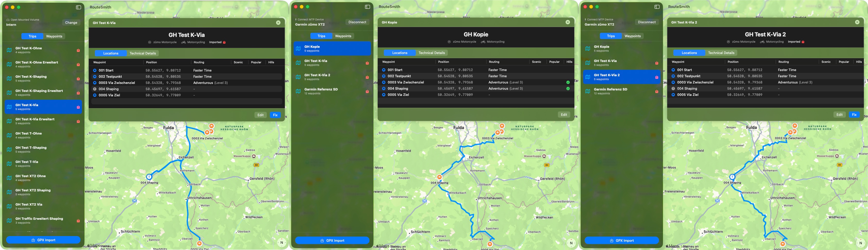Select 0005 Via Ziel row in GH Test K-Via 2 table
868x250 pixels.
point(765,95)
